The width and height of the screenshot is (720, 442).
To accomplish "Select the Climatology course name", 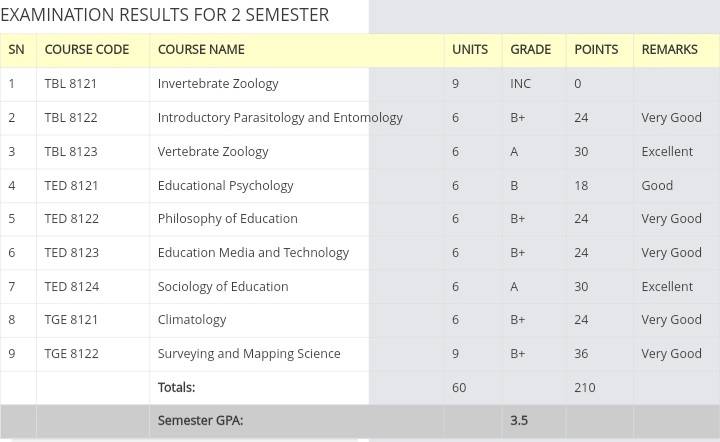I will 191,320.
